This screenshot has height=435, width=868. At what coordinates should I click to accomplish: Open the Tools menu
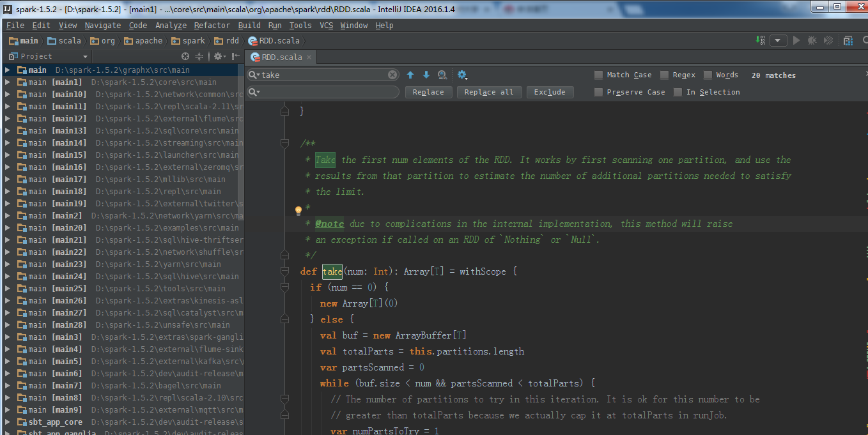[x=300, y=26]
